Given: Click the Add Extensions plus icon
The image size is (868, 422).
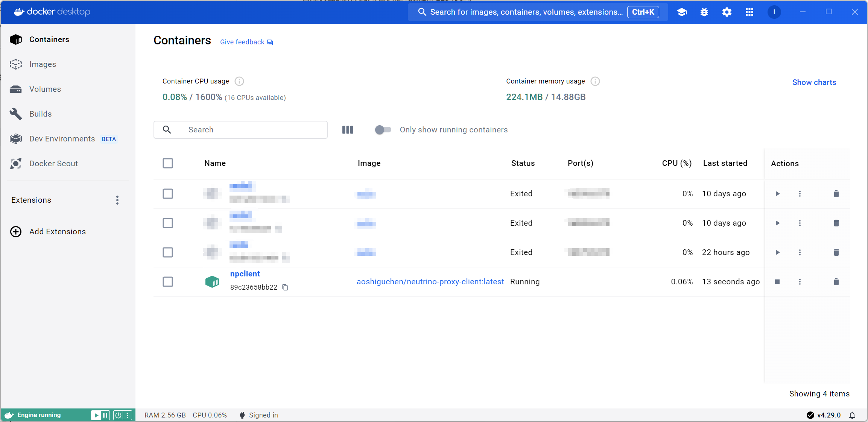Looking at the screenshot, I should pyautogui.click(x=16, y=232).
